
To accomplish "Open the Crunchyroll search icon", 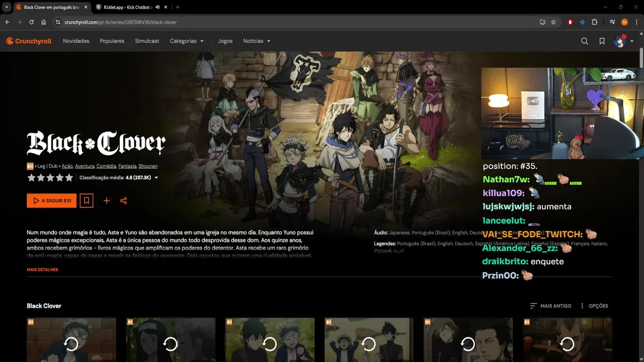I will [585, 41].
